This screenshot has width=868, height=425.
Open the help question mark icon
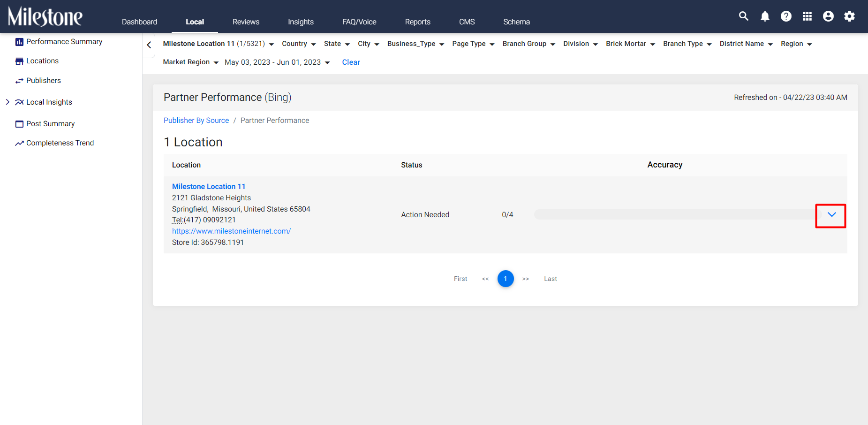pos(786,16)
